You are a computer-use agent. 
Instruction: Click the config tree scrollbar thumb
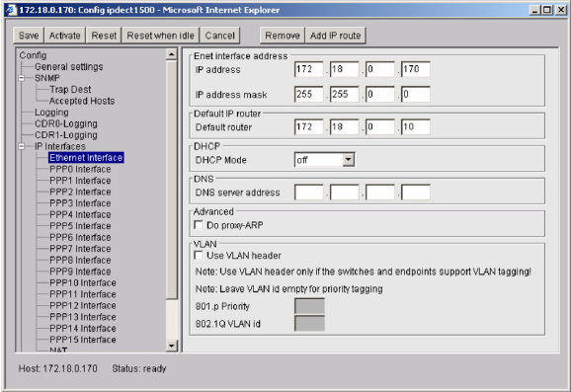coord(172,180)
